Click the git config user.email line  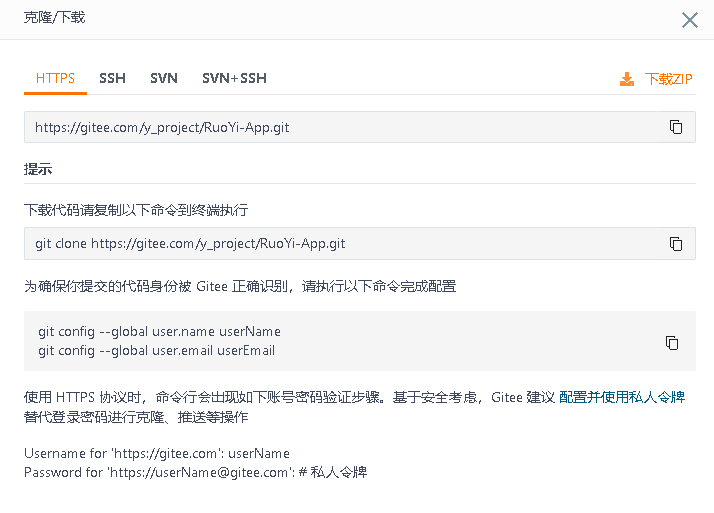tap(156, 351)
